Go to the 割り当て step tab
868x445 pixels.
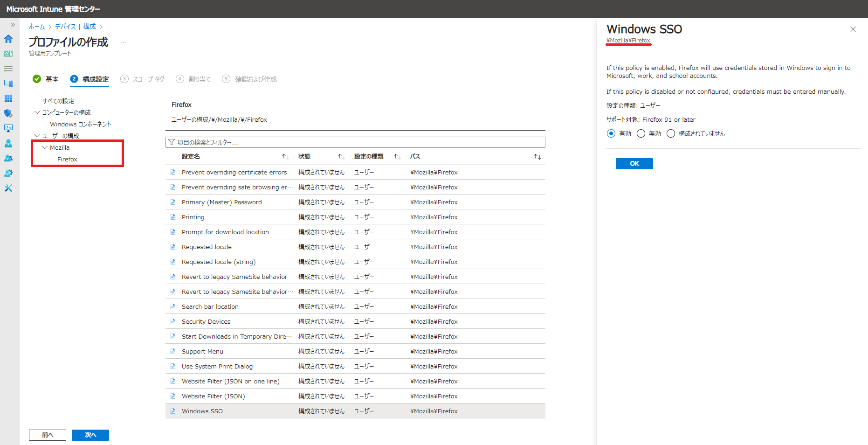pyautogui.click(x=193, y=79)
